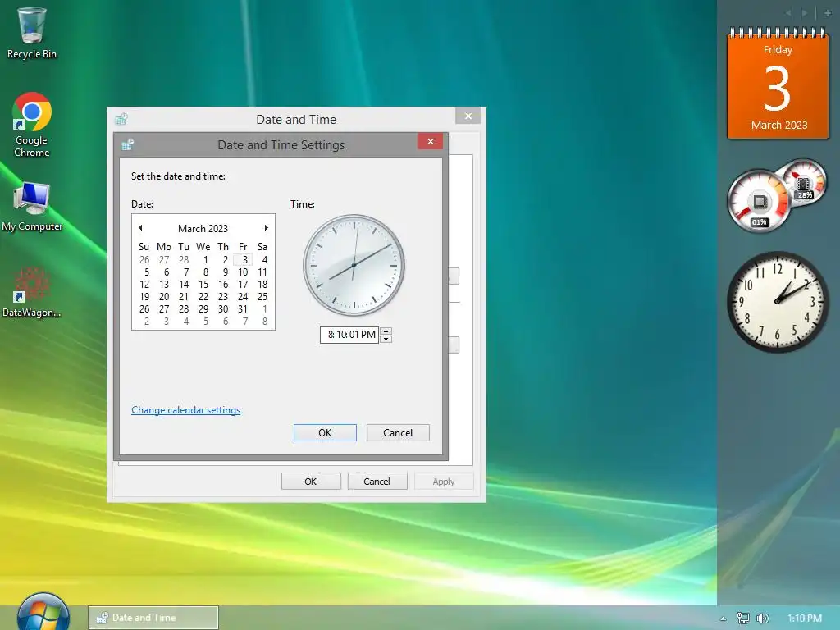Click the March 2023 calendar header
Viewport: 840px width, 630px height.
click(203, 229)
